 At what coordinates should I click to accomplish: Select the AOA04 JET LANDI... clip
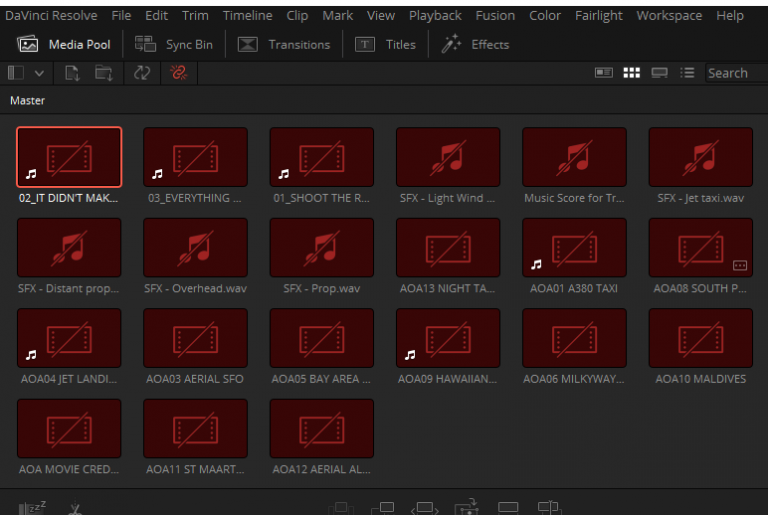(69, 338)
